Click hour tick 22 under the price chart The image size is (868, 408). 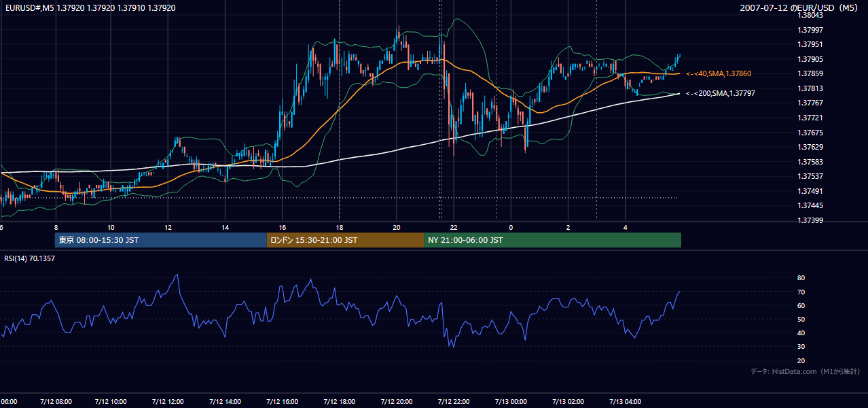454,227
